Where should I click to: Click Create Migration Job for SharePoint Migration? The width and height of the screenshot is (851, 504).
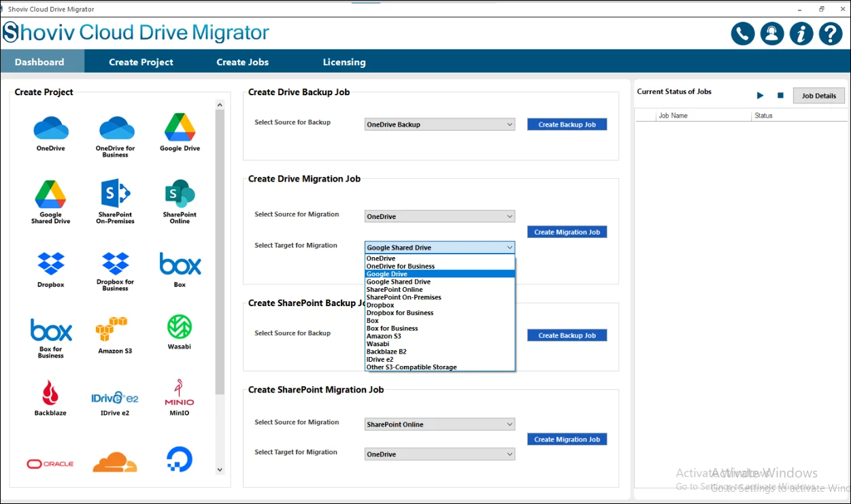tap(567, 439)
